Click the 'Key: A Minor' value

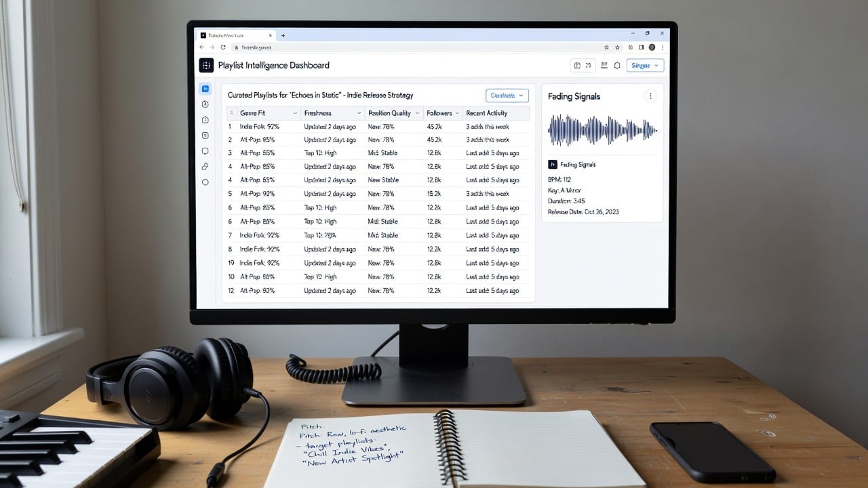[x=564, y=190]
